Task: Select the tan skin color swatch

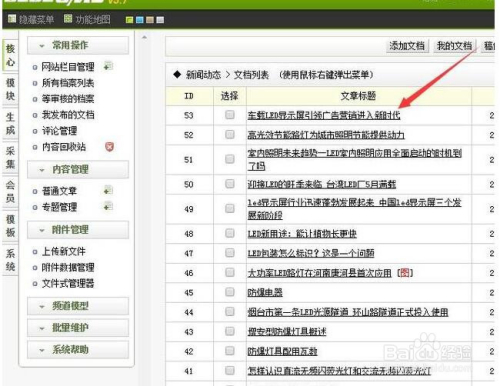Action: (x=150, y=20)
